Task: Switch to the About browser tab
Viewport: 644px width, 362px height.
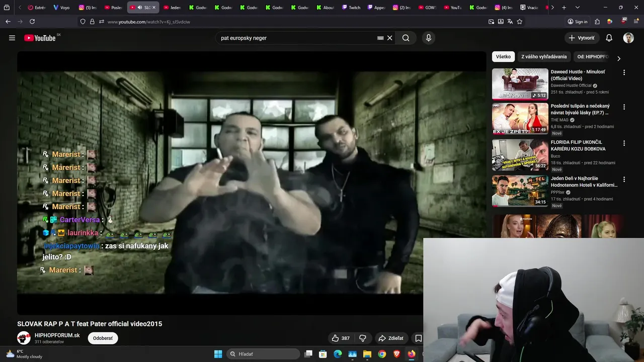Action: pos(325,8)
